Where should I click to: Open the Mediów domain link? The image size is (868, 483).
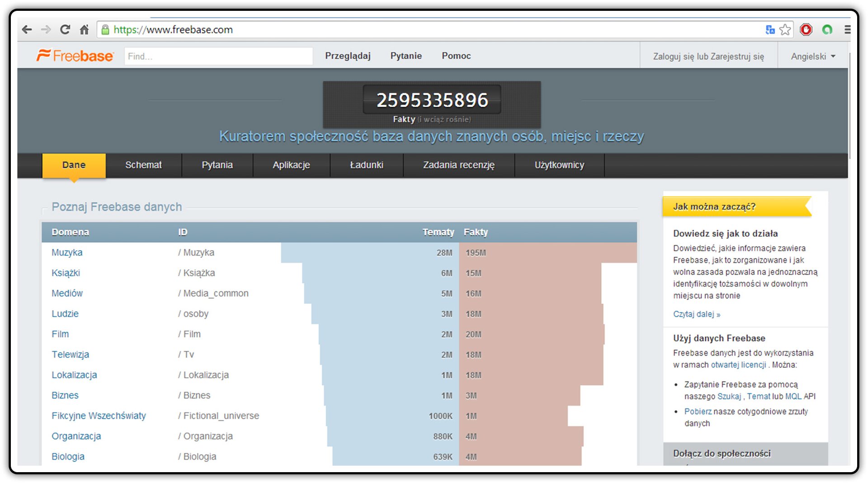click(67, 293)
